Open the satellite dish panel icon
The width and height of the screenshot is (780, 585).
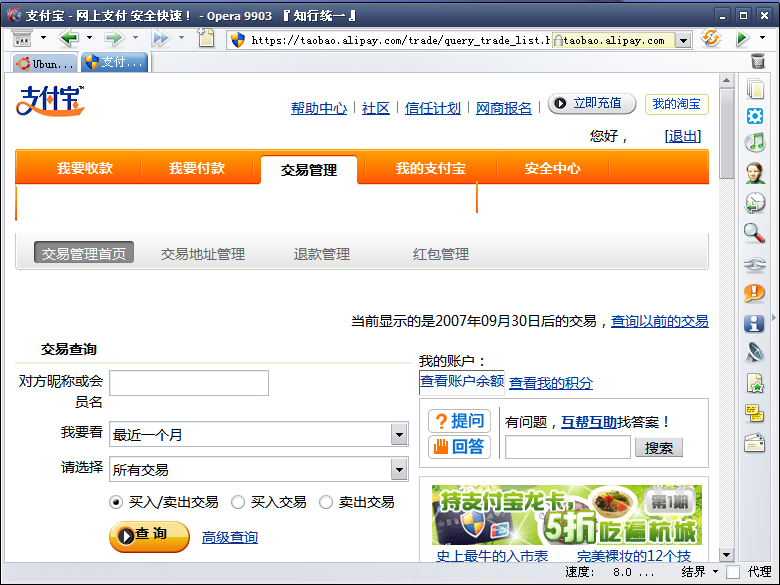tap(755, 353)
